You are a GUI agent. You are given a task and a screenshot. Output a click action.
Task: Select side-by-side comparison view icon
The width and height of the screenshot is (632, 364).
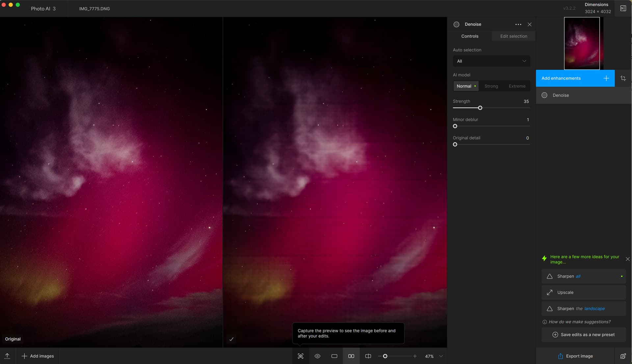(351, 356)
